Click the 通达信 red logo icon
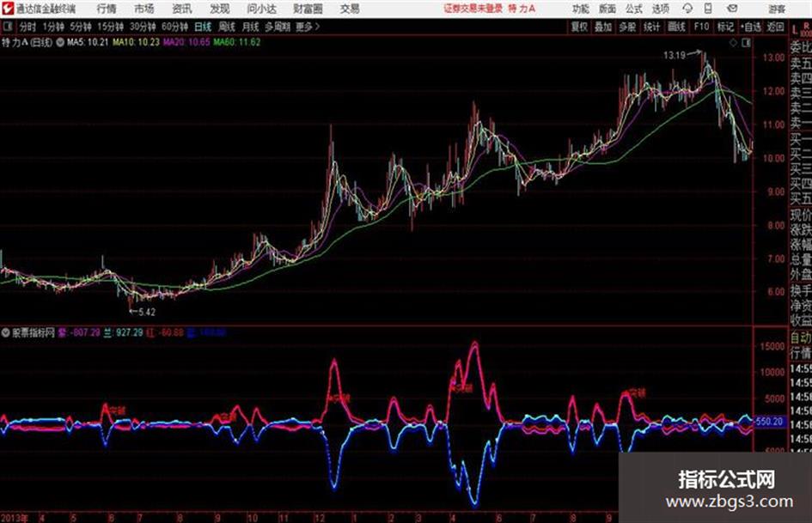 click(x=7, y=9)
